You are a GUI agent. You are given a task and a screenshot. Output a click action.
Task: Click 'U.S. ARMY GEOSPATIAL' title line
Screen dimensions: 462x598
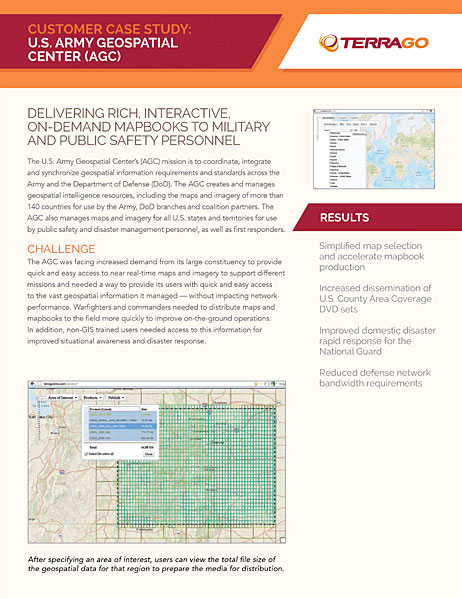tap(103, 43)
